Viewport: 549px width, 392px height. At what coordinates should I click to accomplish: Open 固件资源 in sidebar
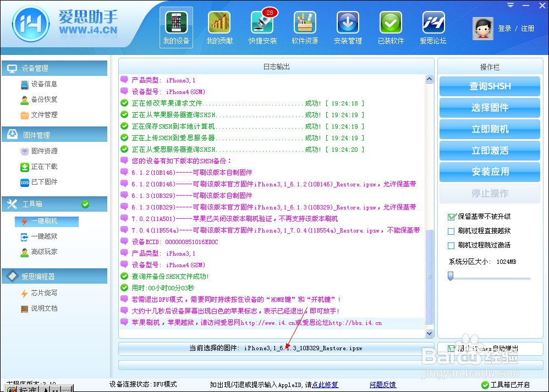[39, 151]
